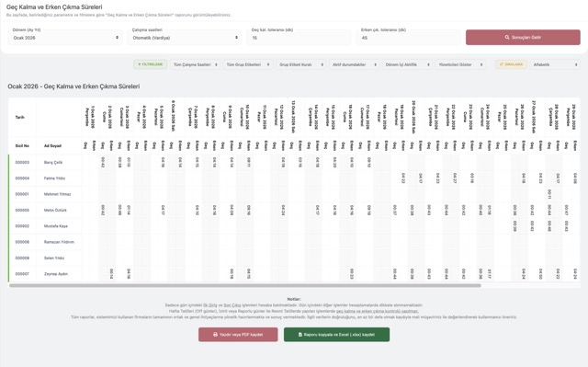Click the Ocak 2026 - Geç Kalma ve Erken Çıkma Süreleri heading
Image resolution: width=588 pixels, height=367 pixels.
coord(73,86)
